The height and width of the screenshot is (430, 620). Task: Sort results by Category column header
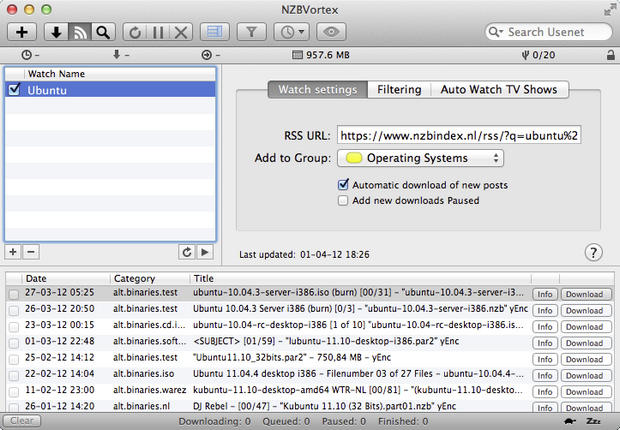150,278
